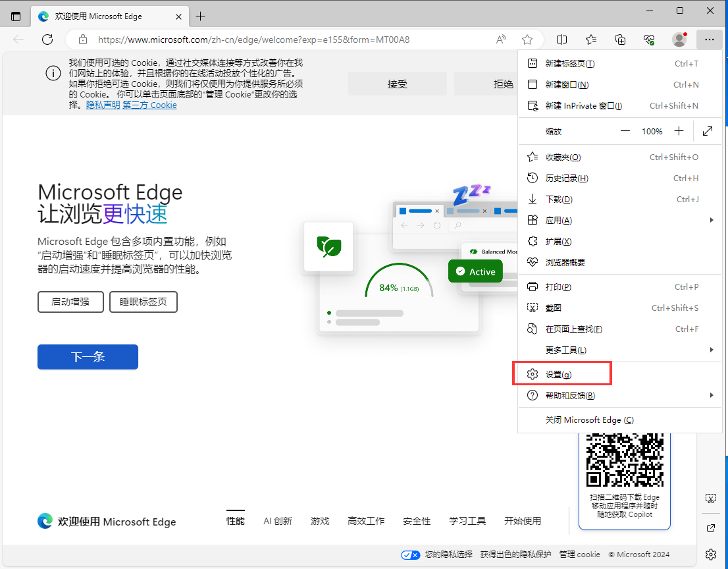
Task: Close the Settings and more ellipsis menu
Action: 709,40
